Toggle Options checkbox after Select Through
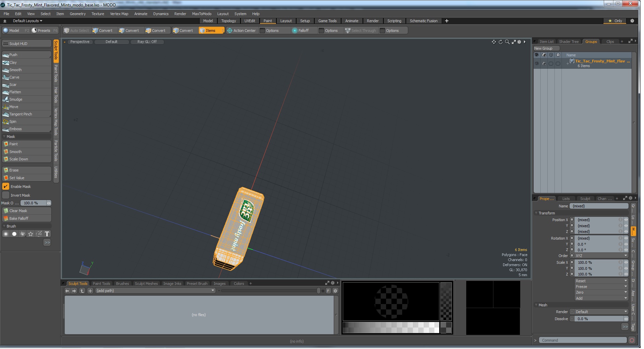This screenshot has width=644, height=349. tap(382, 31)
